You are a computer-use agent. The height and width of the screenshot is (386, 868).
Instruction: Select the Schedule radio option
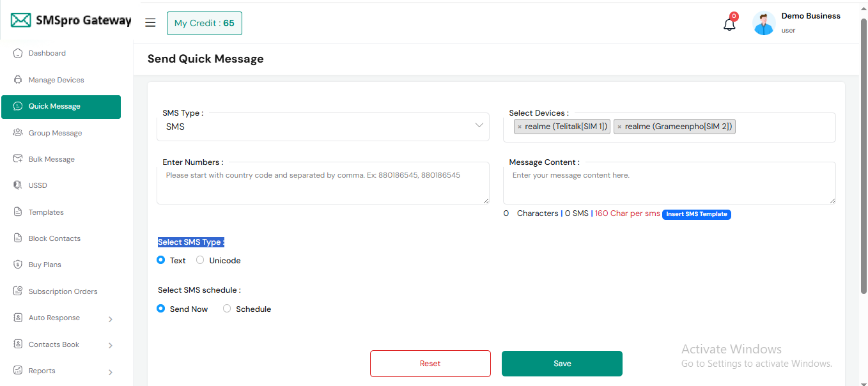pyautogui.click(x=227, y=309)
